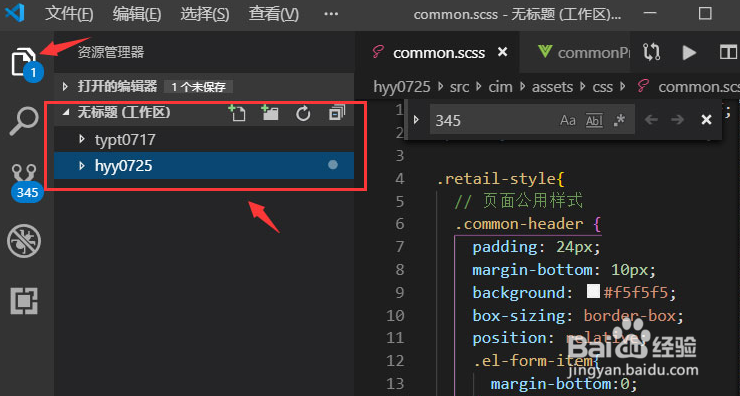Image resolution: width=740 pixels, height=396 pixels.
Task: Toggle Use Regular Expression in find widget
Action: click(x=619, y=120)
